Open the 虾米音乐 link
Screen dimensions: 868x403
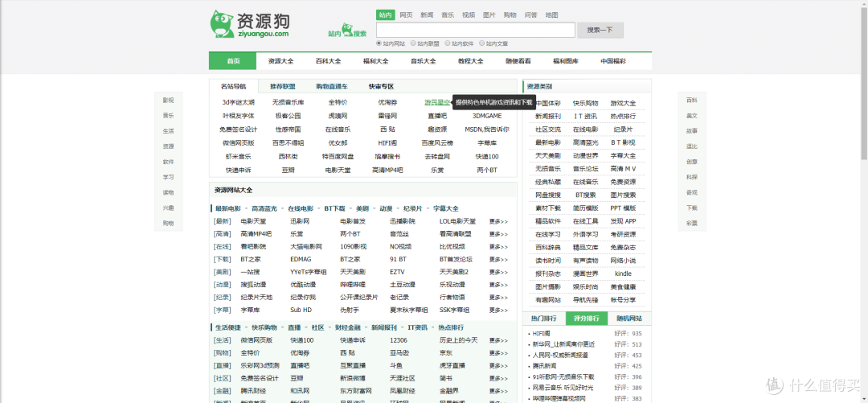(x=239, y=156)
